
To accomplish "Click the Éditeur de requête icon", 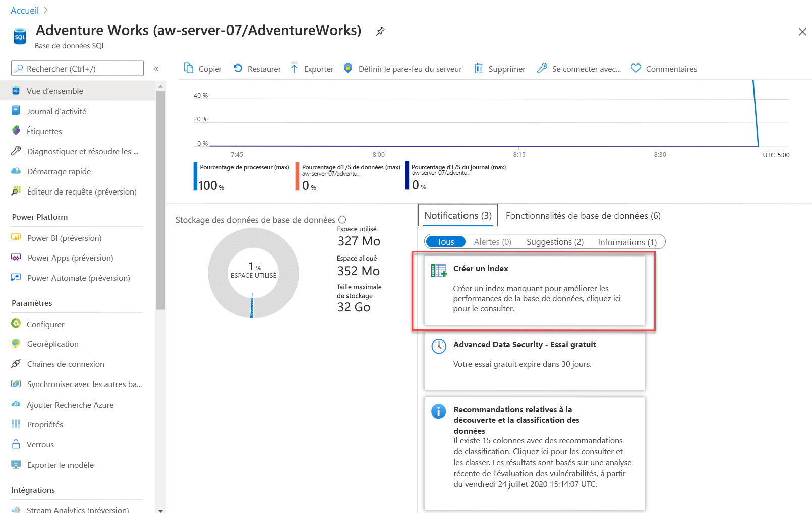I will point(16,191).
